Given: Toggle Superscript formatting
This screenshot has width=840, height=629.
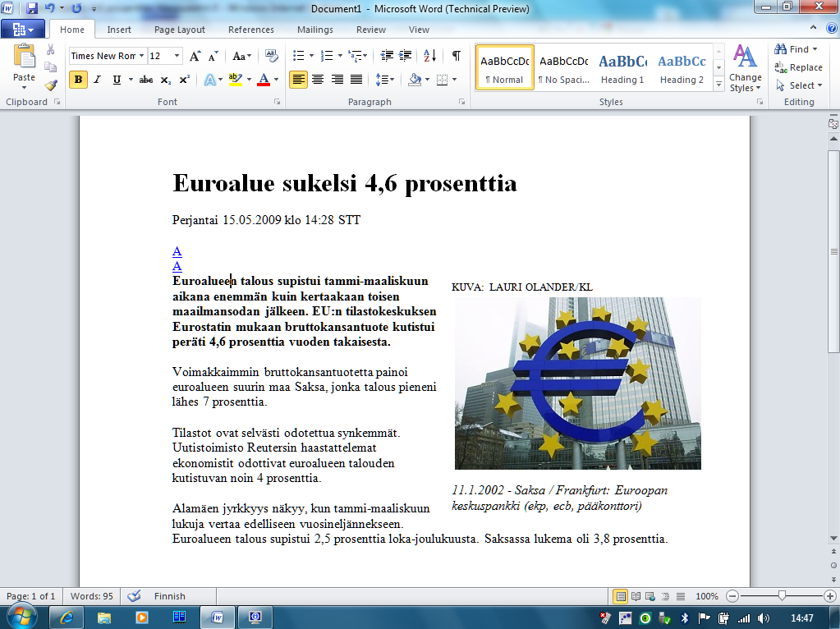Looking at the screenshot, I should (x=184, y=80).
